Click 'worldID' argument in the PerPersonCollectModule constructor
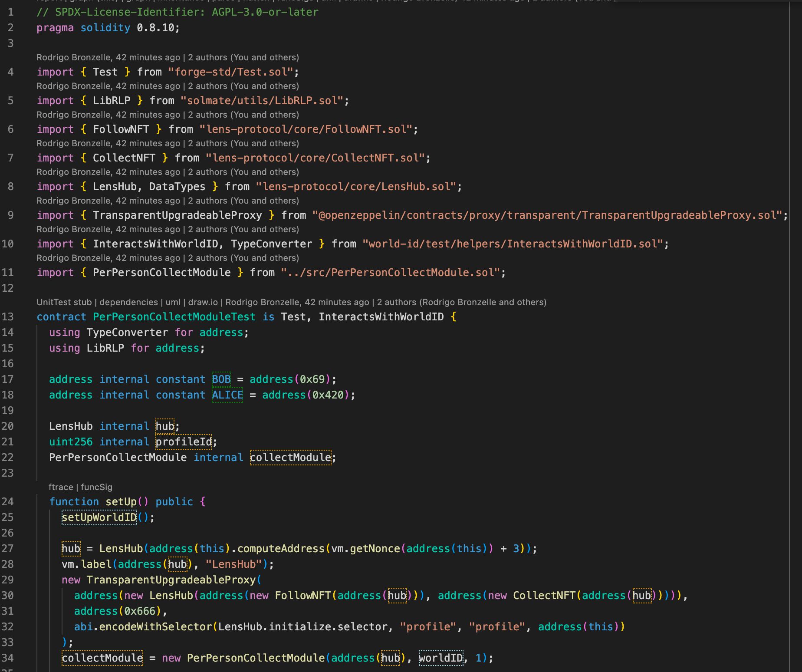The image size is (802, 672). [441, 658]
